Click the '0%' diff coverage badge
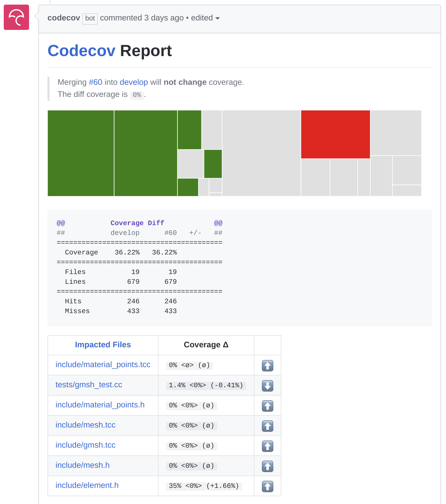 (137, 95)
